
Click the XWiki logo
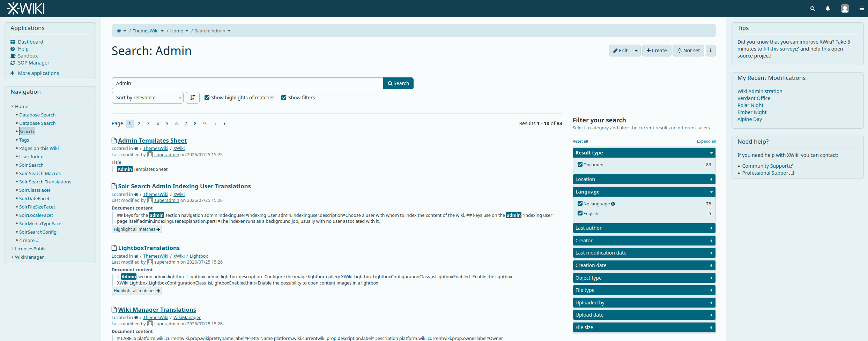[x=26, y=8]
